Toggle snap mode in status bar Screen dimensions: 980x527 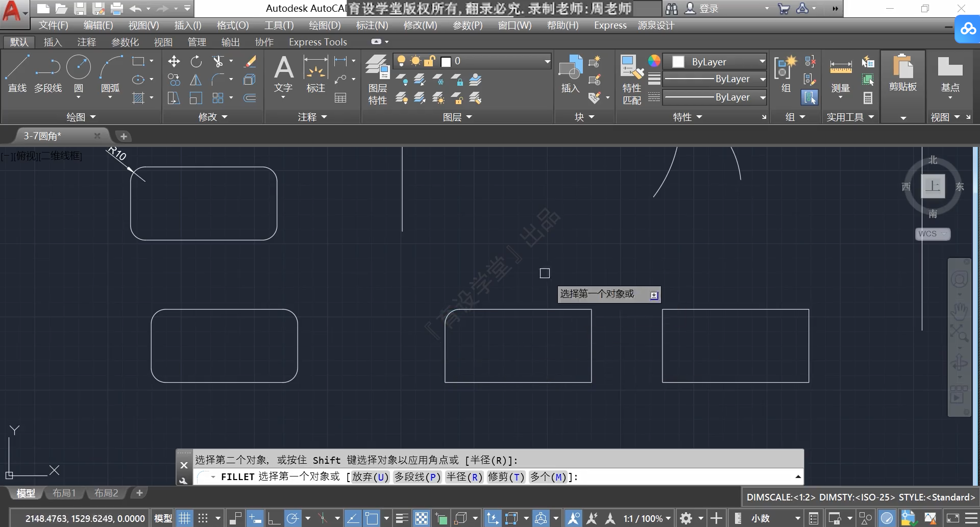tap(203, 518)
